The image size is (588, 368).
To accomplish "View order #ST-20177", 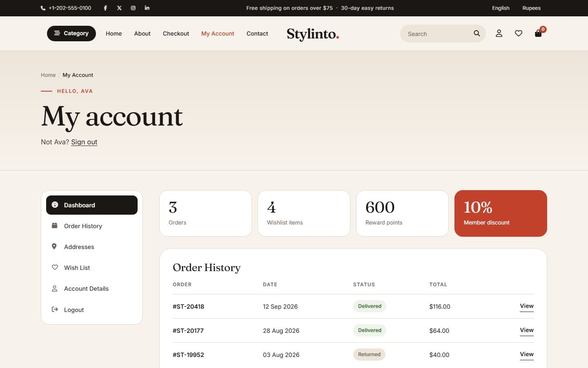I will [527, 330].
